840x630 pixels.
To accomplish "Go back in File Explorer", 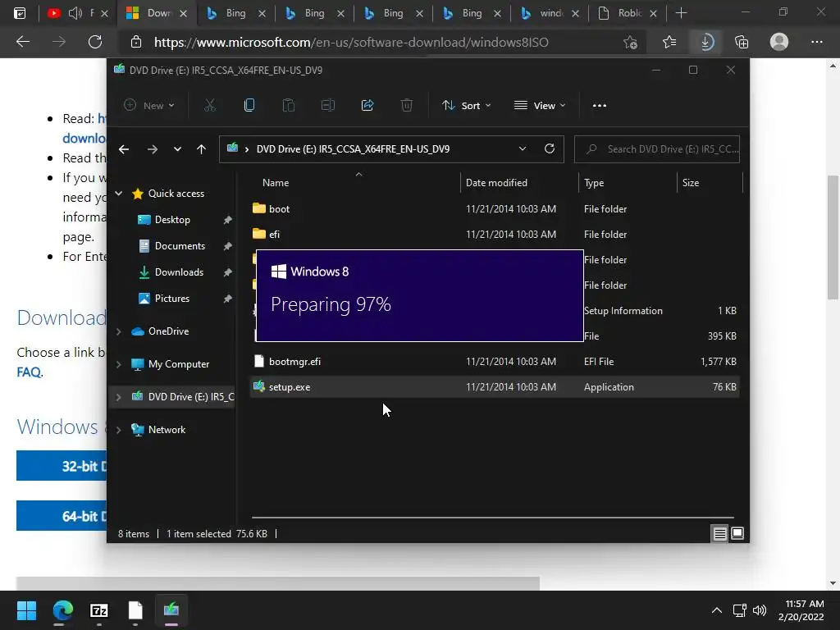I will [x=124, y=149].
